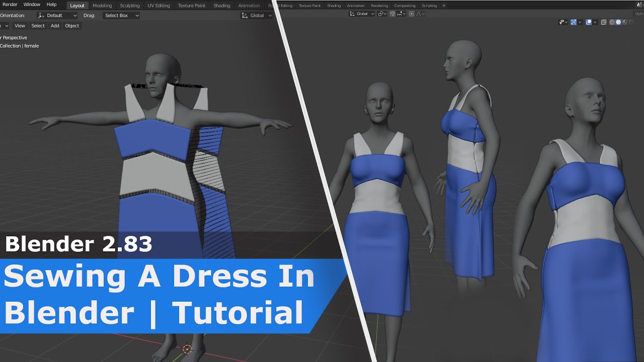
Task: Open the Object menu in viewport header
Action: tap(72, 26)
